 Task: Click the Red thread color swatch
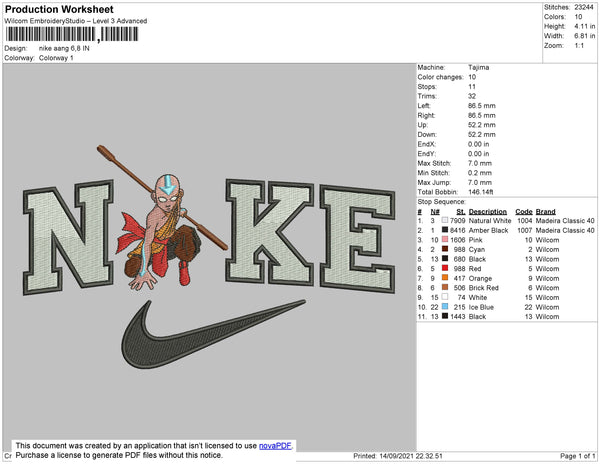[x=445, y=268]
